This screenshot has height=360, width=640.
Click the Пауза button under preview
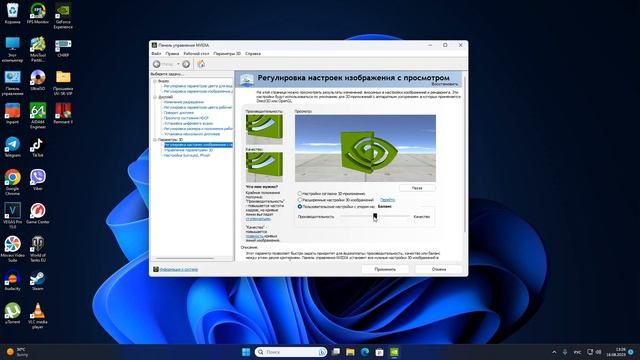point(417,188)
